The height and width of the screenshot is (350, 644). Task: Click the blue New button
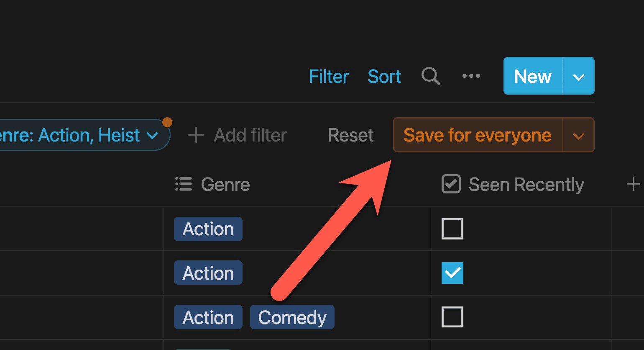coord(533,76)
